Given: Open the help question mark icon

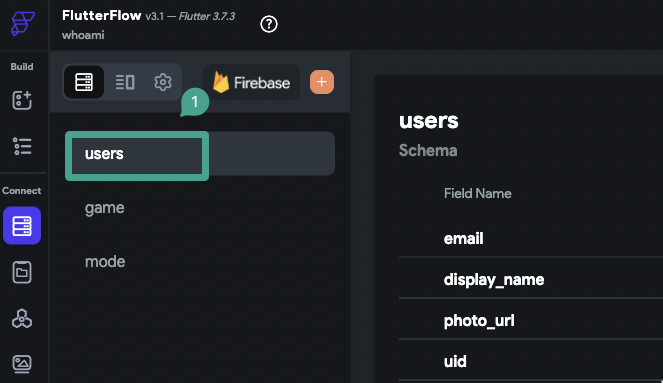Looking at the screenshot, I should (x=269, y=24).
